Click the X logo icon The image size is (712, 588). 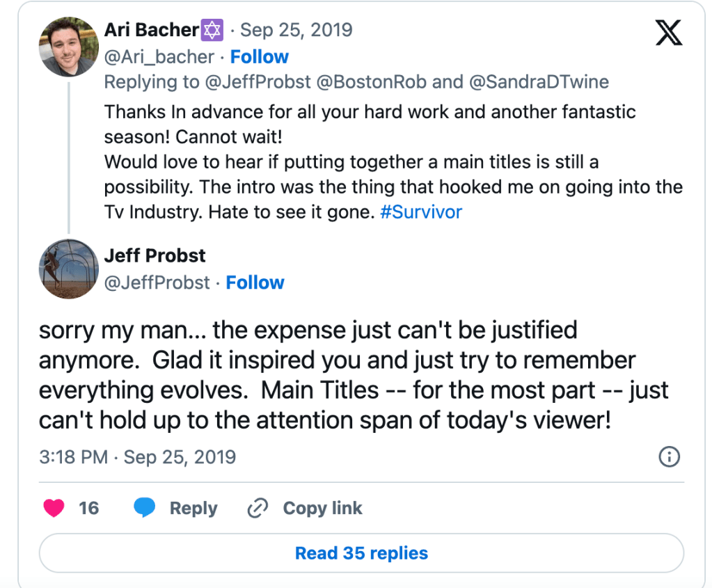(x=669, y=32)
